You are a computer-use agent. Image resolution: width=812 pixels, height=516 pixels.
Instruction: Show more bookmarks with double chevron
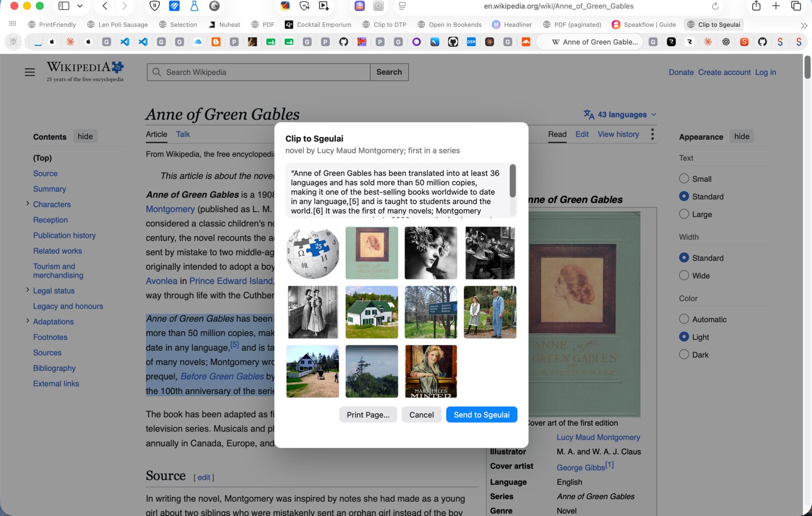pos(804,25)
